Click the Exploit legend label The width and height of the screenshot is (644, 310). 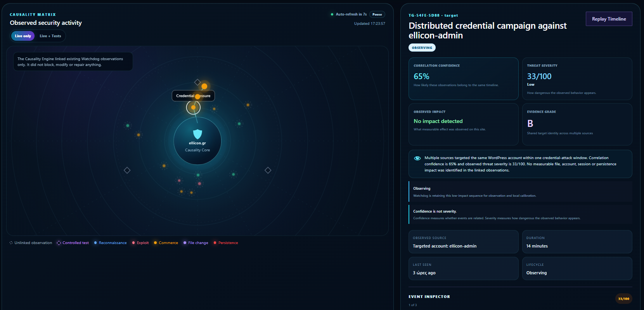tap(143, 243)
